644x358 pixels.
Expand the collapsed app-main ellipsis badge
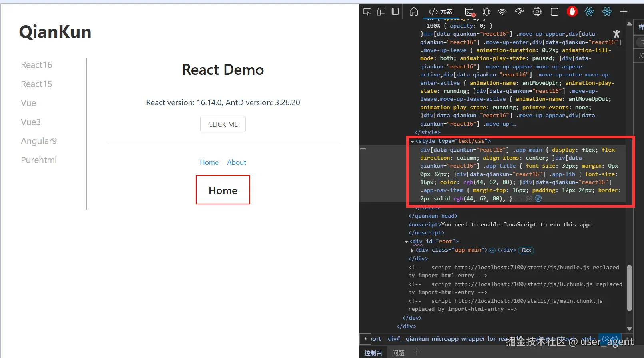[492, 250]
